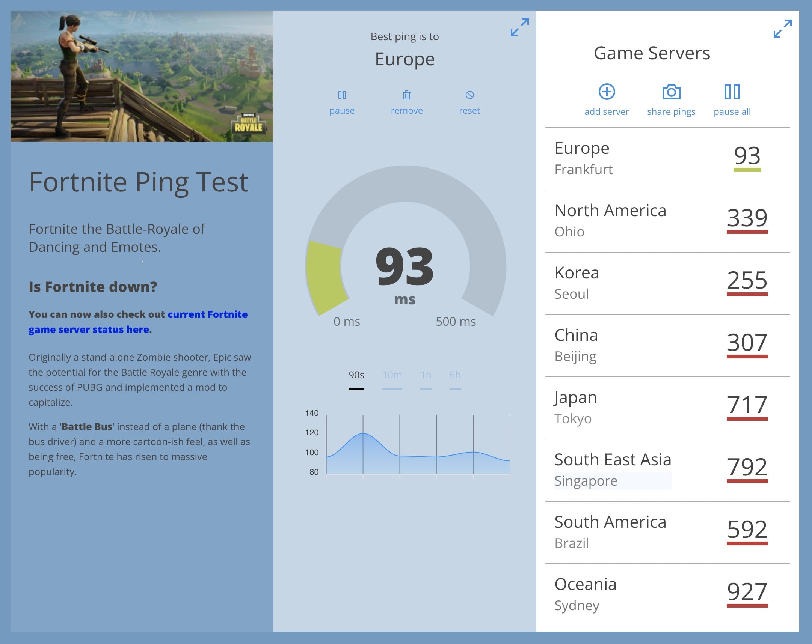Viewport: 812px width, 644px height.
Task: Select the North America Ohio server
Action: coord(667,221)
